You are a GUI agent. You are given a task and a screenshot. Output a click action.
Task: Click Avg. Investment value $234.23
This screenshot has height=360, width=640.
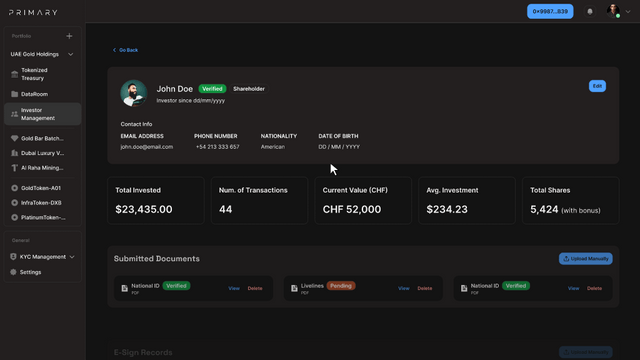447,209
